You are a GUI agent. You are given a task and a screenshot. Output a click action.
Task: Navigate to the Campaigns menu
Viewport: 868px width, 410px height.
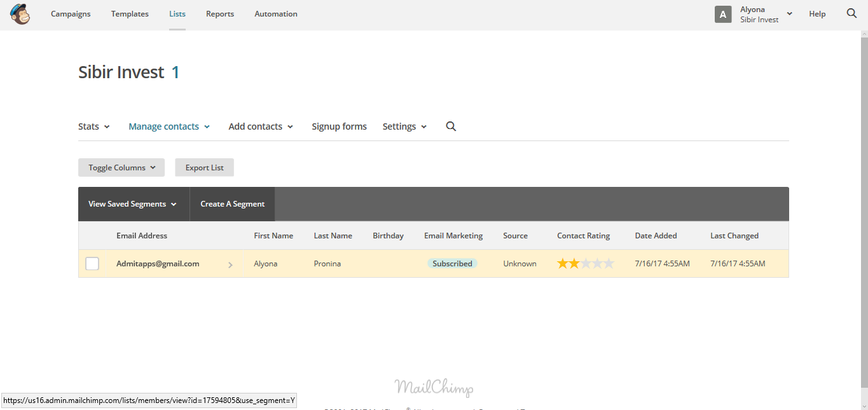pyautogui.click(x=71, y=13)
